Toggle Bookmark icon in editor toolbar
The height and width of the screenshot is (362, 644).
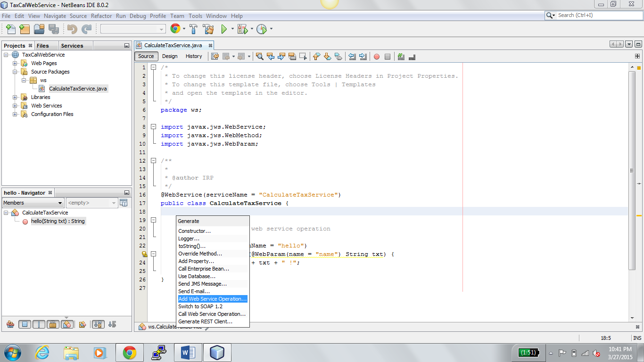[x=338, y=56]
